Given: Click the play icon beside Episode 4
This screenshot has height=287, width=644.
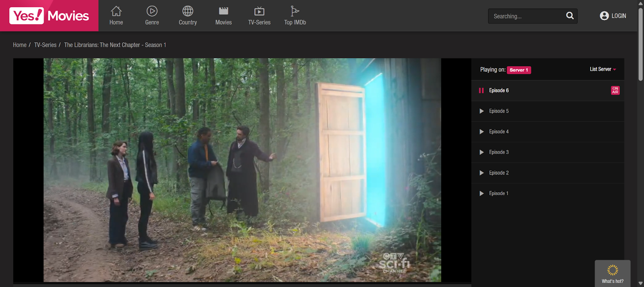Looking at the screenshot, I should pyautogui.click(x=481, y=132).
